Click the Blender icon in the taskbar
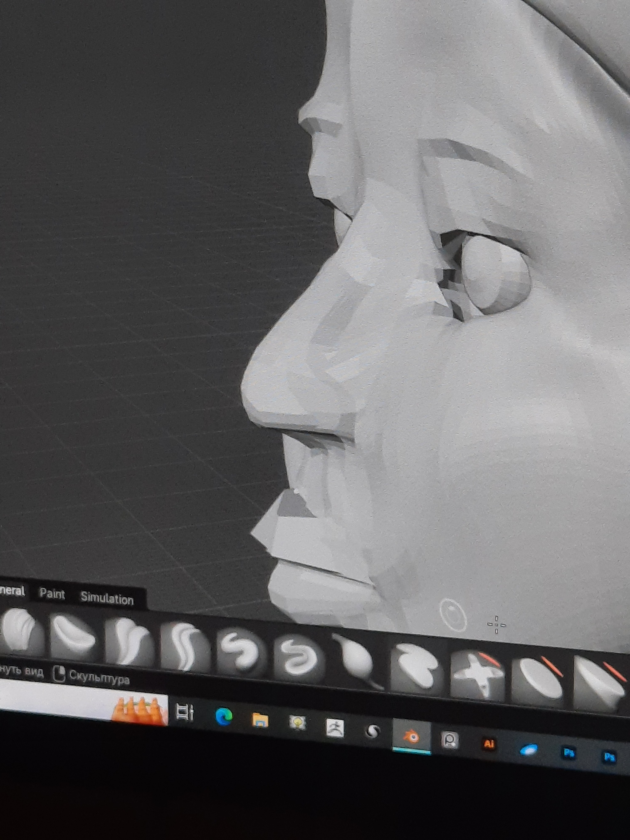The image size is (630, 840). point(412,737)
